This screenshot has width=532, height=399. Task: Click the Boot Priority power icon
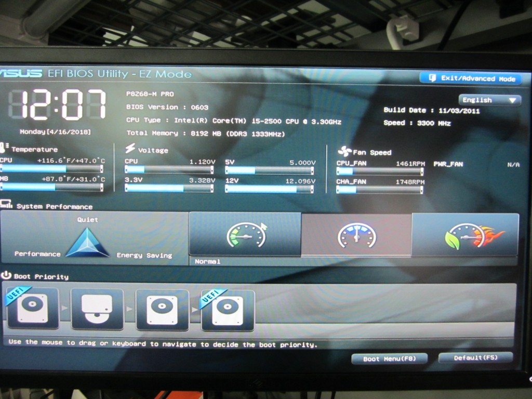pyautogui.click(x=6, y=275)
